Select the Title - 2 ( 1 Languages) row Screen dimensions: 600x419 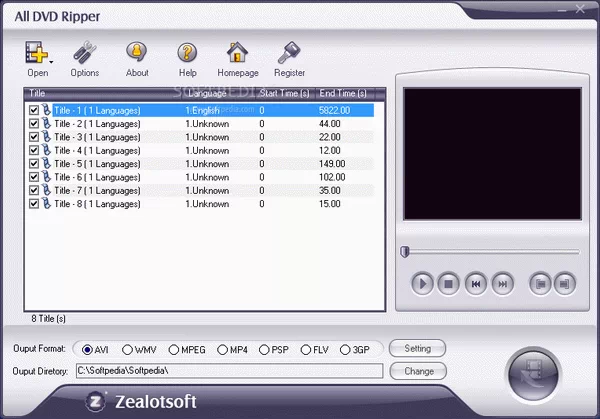199,124
